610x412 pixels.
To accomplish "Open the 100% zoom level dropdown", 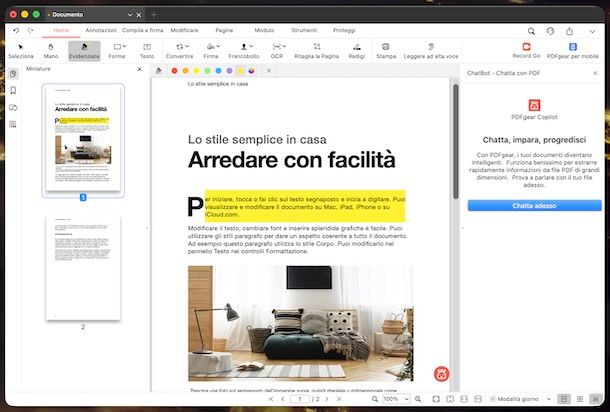I will click(x=395, y=399).
